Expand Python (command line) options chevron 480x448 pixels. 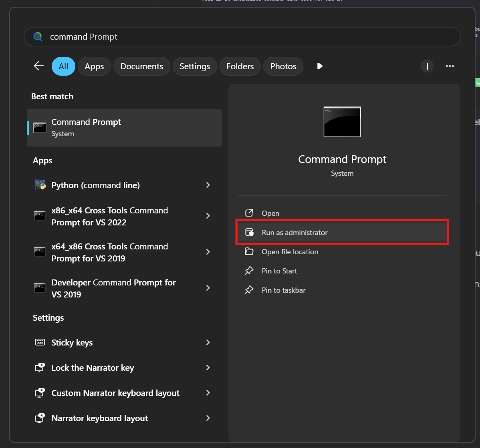point(208,185)
